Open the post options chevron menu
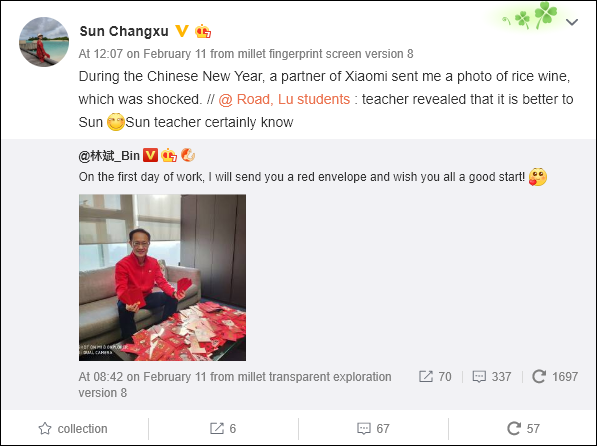Viewport: 597px width, 446px height. (x=571, y=22)
